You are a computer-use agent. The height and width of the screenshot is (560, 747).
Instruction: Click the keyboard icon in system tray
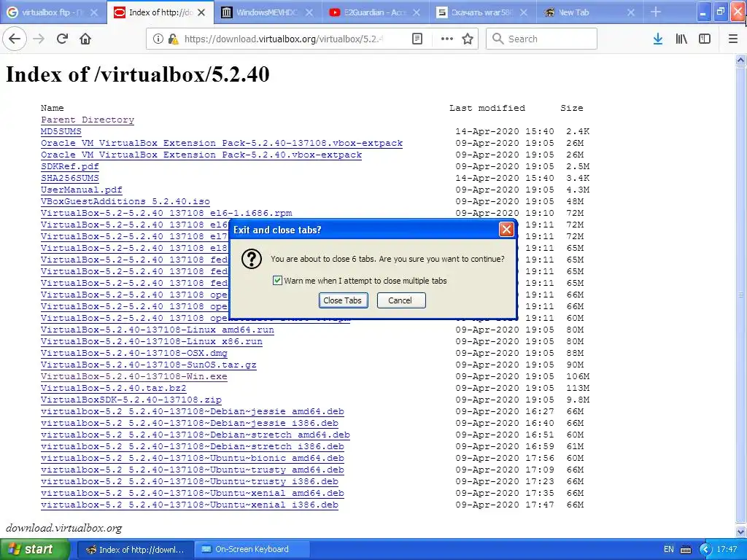pos(686,550)
